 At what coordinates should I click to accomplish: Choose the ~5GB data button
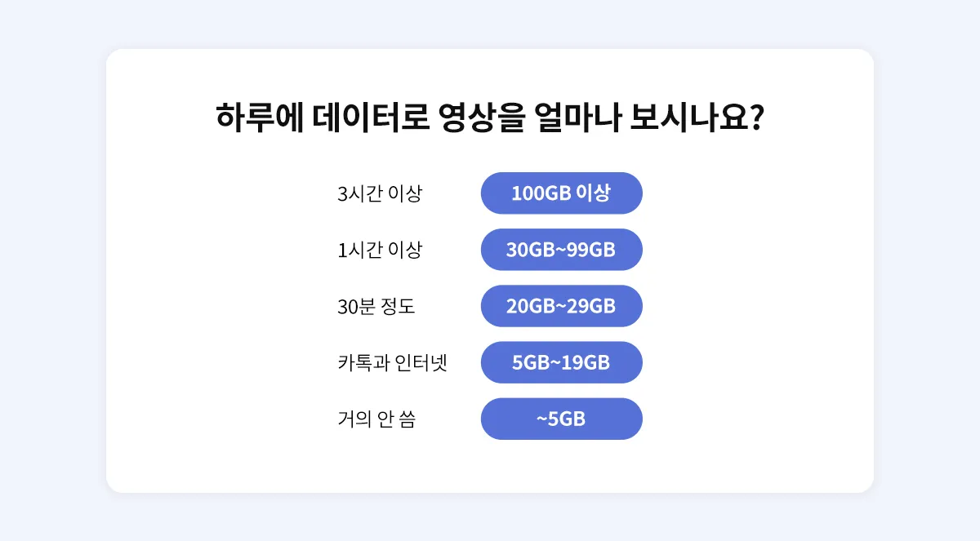561,419
